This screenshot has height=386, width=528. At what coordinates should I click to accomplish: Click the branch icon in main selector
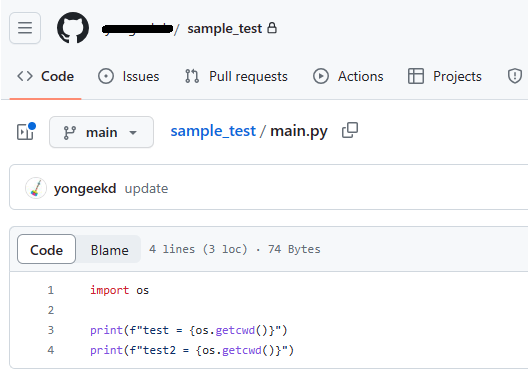(69, 132)
